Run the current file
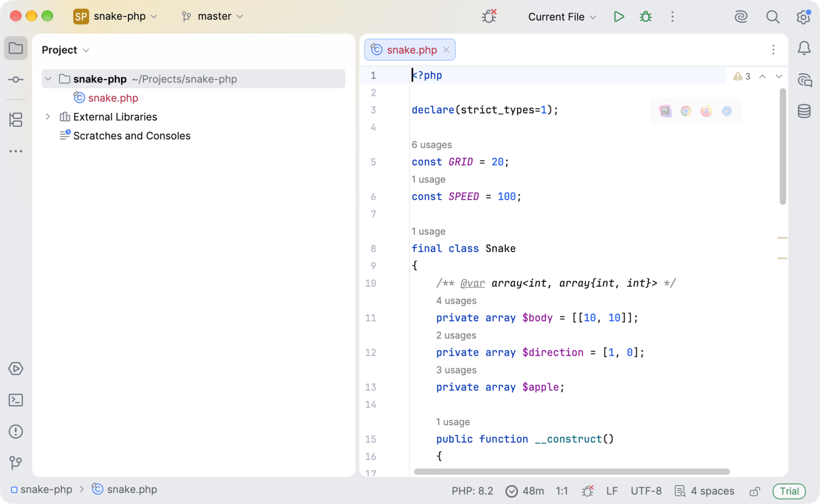The width and height of the screenshot is (820, 504). [x=619, y=17]
